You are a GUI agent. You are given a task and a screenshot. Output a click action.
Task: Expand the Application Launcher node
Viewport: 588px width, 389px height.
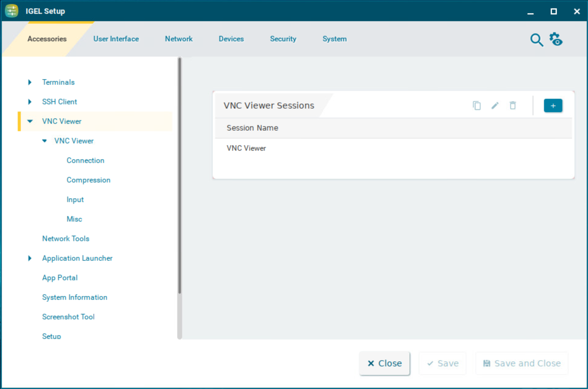[x=30, y=258]
